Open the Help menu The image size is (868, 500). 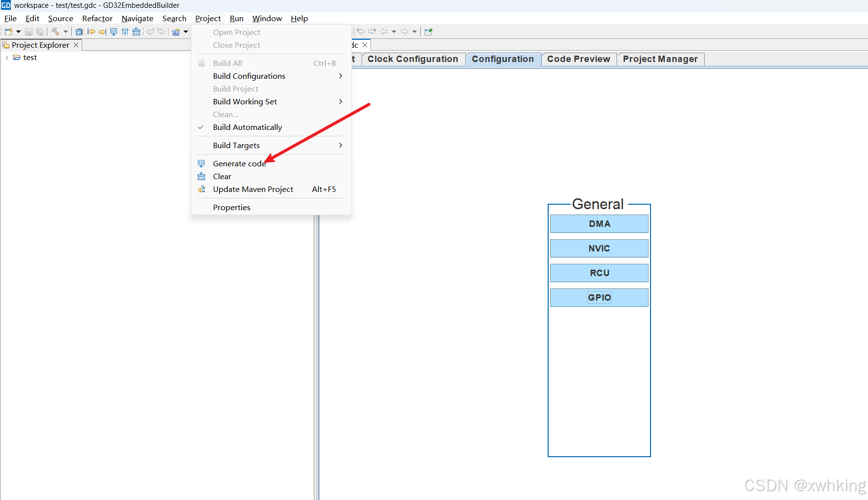coord(299,19)
